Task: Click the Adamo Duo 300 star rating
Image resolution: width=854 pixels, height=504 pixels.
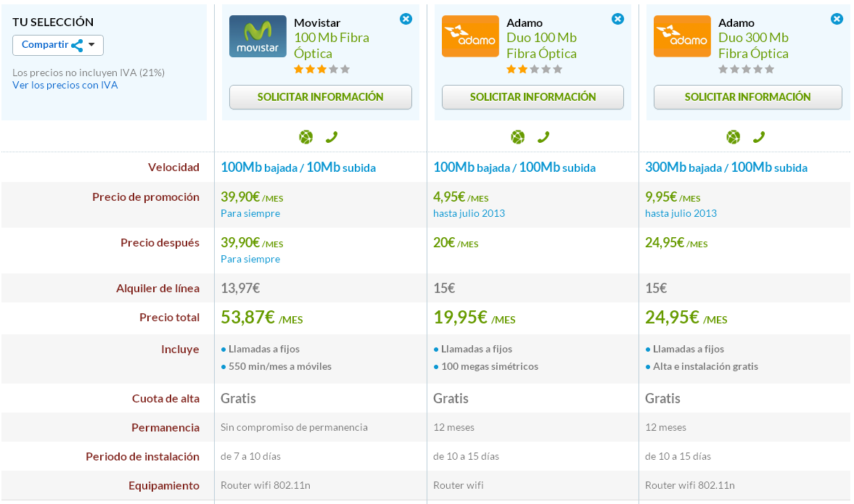Action: 746,69
